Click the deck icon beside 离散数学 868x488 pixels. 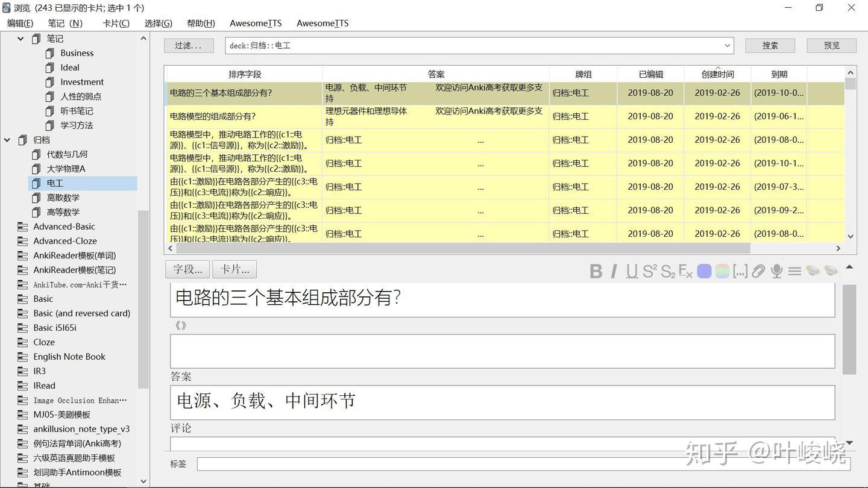coord(36,198)
